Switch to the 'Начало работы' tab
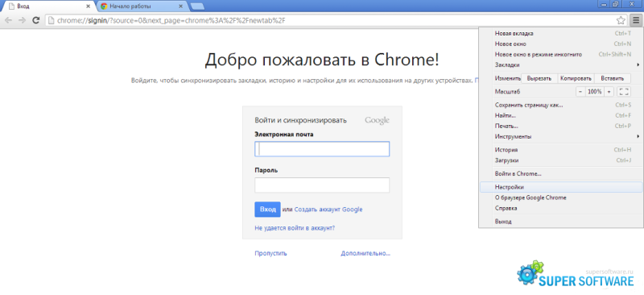Screen dimensions: 644x295 [x=142, y=6]
